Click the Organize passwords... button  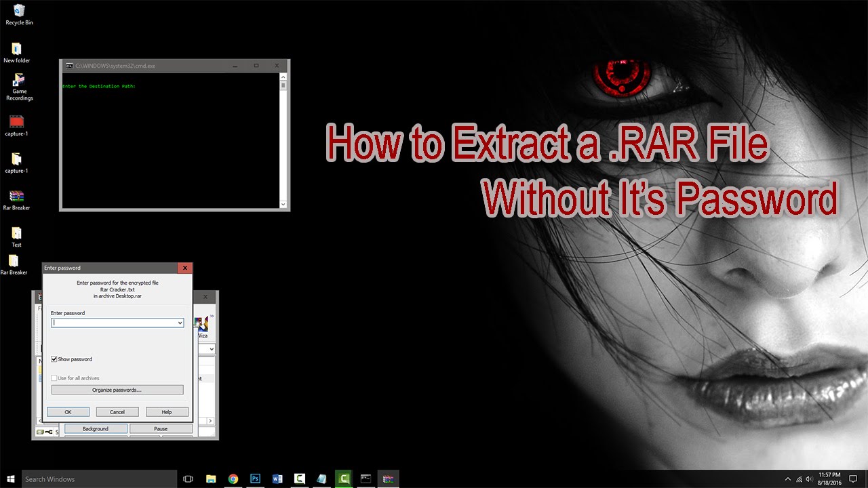tap(117, 390)
